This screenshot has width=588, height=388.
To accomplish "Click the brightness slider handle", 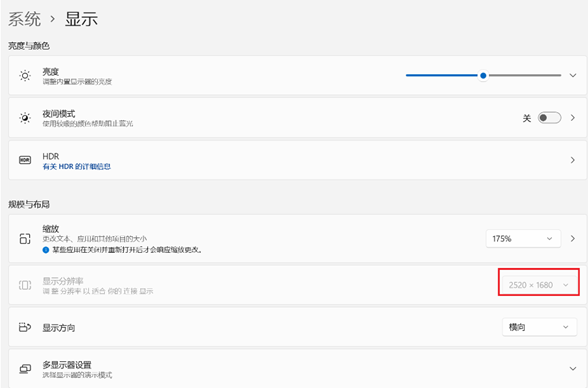I will [483, 76].
